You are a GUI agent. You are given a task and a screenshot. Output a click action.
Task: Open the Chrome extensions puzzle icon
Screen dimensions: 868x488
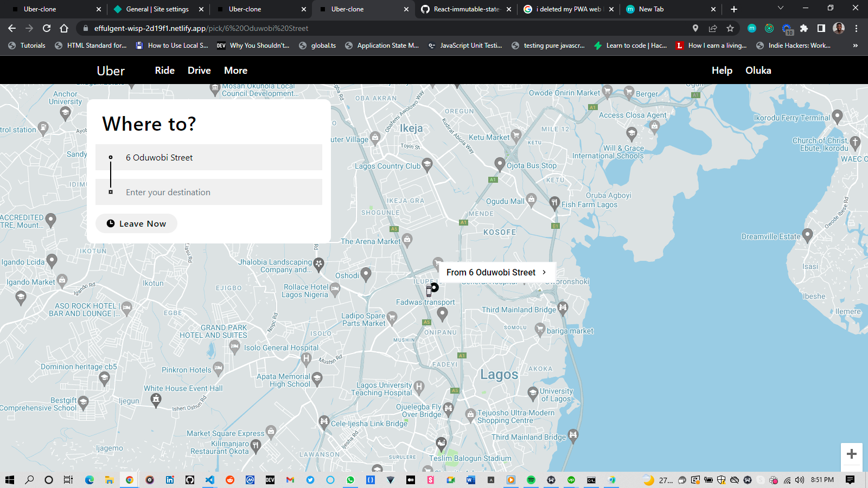[x=804, y=28]
